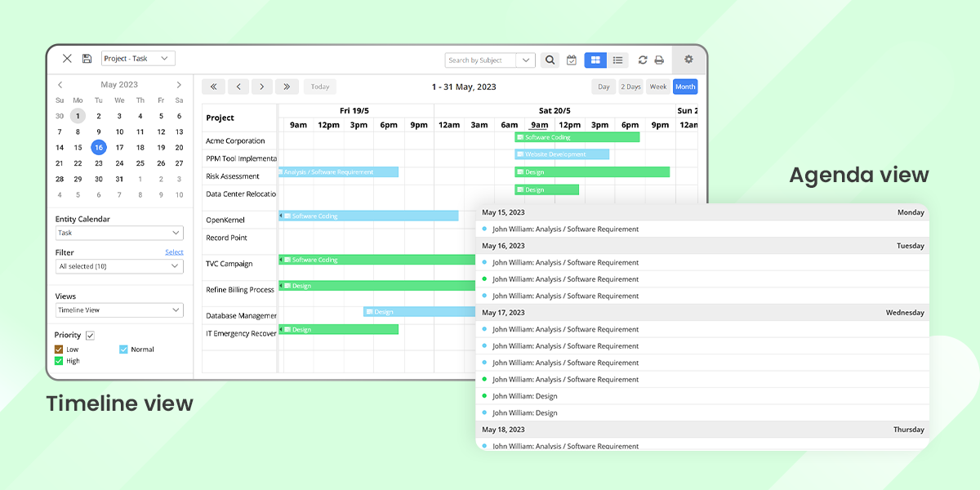Close the calendar panel with the X icon
This screenshot has height=490, width=980.
coord(67,59)
